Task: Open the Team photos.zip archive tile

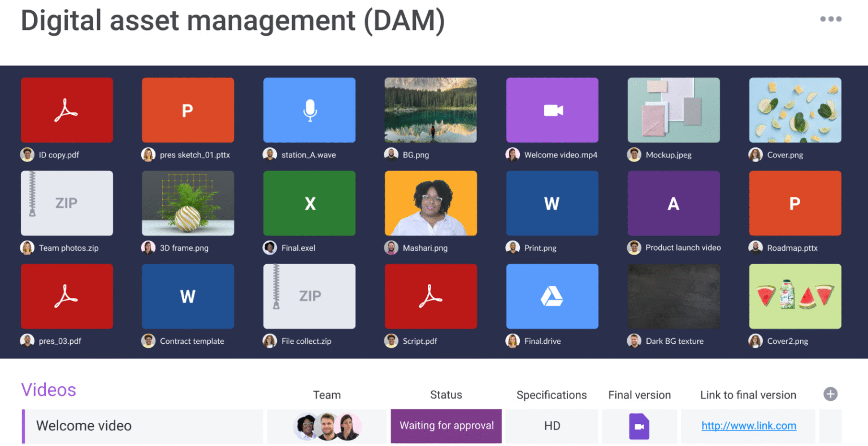Action: pyautogui.click(x=67, y=203)
